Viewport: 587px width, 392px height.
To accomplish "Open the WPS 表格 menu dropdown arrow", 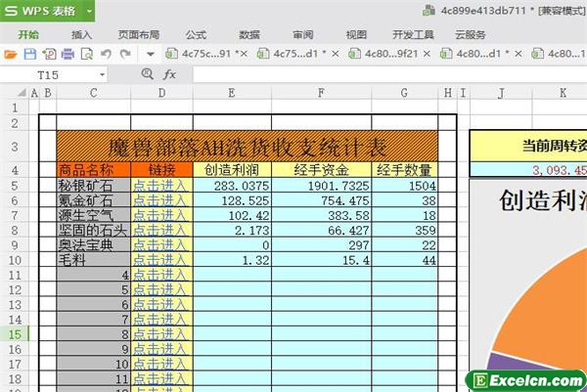I will pos(89,11).
